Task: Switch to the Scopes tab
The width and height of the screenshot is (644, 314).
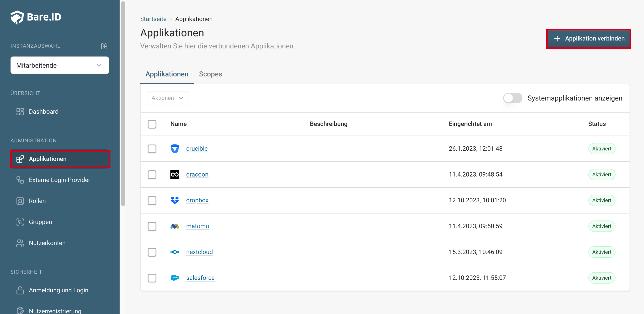Action: 211,74
